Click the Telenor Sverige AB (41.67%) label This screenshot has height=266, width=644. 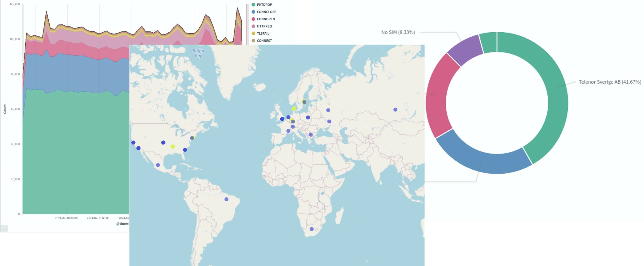click(609, 82)
